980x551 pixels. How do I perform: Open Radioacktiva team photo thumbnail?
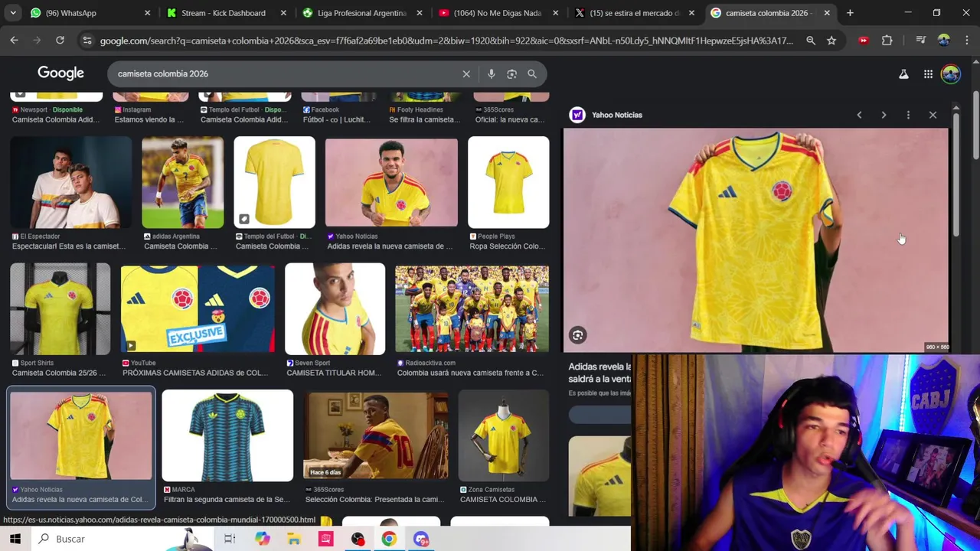coord(472,309)
